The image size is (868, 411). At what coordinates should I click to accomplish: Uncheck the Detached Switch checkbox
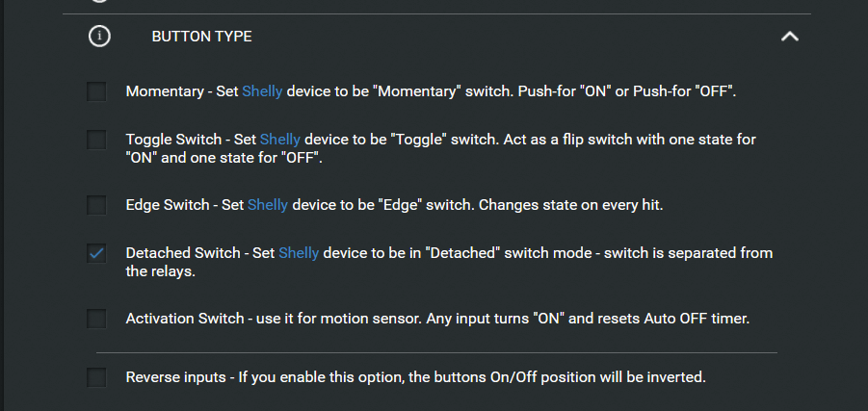pyautogui.click(x=96, y=253)
